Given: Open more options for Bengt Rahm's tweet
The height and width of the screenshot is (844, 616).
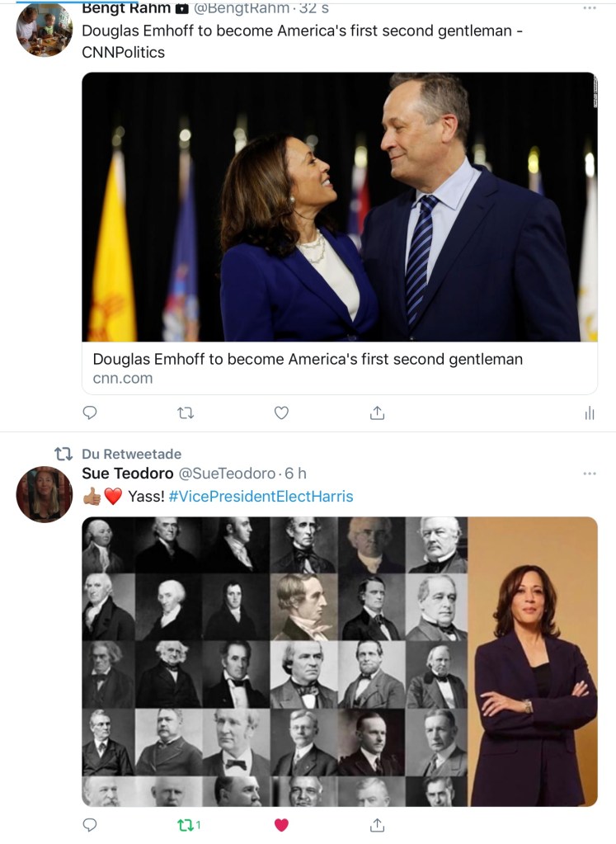Looking at the screenshot, I should (589, 8).
